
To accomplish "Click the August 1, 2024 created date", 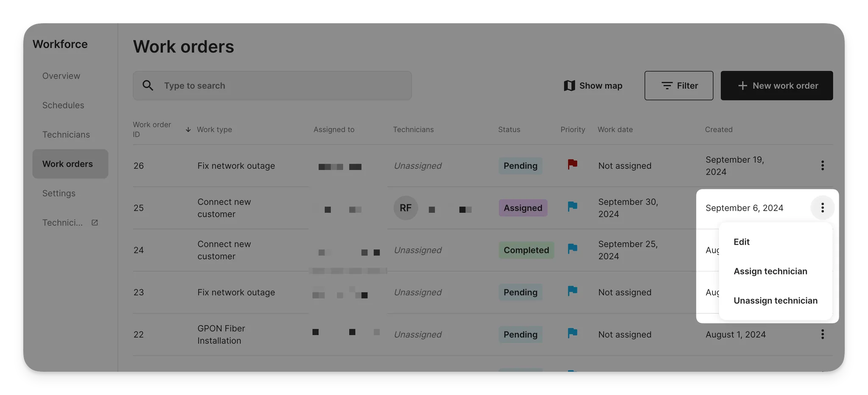I will coord(735,334).
